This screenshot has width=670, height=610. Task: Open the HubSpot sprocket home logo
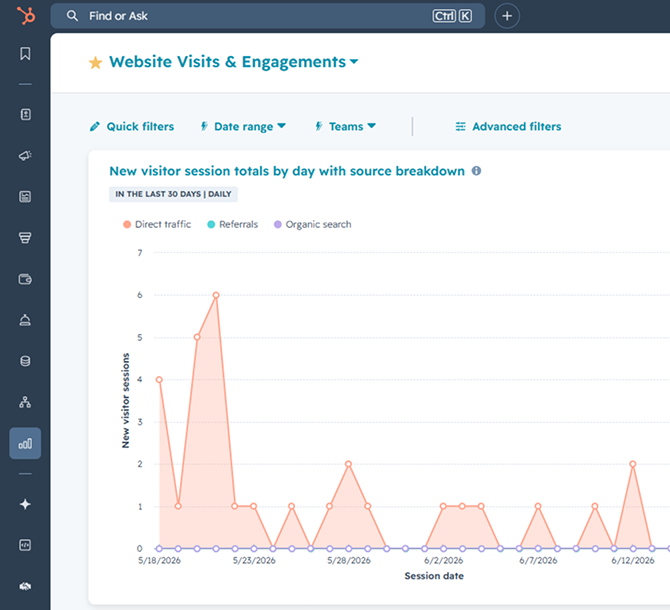[x=26, y=16]
